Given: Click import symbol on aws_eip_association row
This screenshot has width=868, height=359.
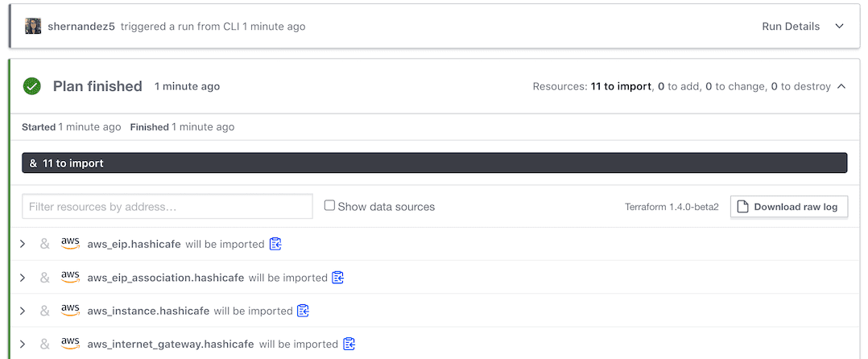Looking at the screenshot, I should point(45,278).
